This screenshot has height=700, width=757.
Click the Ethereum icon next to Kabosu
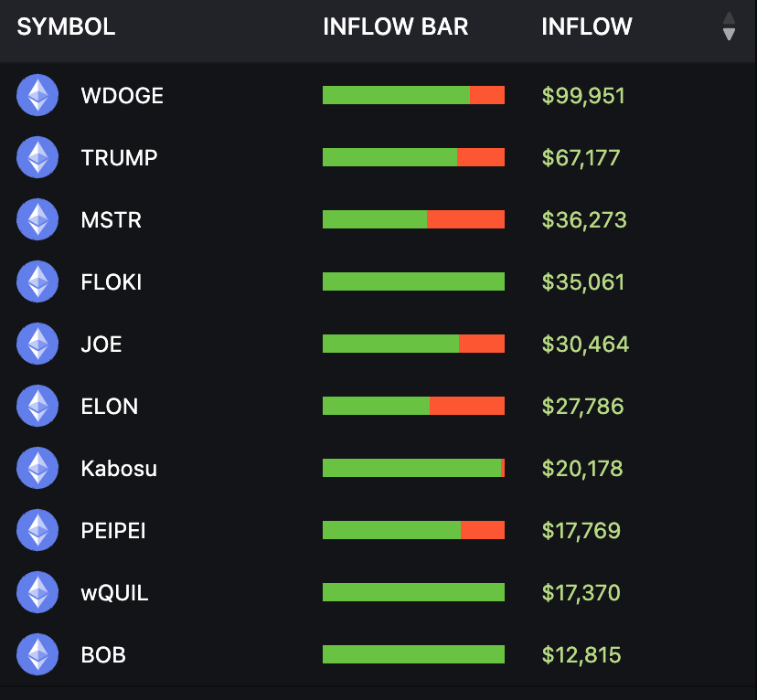[37, 468]
